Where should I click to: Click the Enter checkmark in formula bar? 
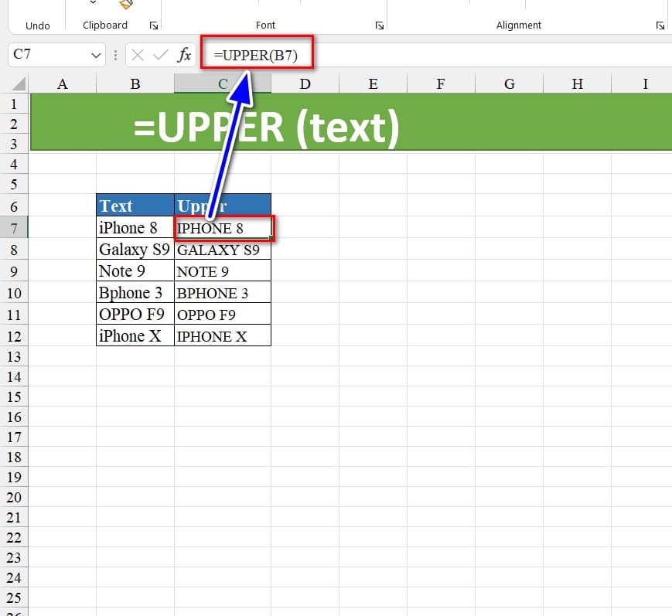(161, 55)
